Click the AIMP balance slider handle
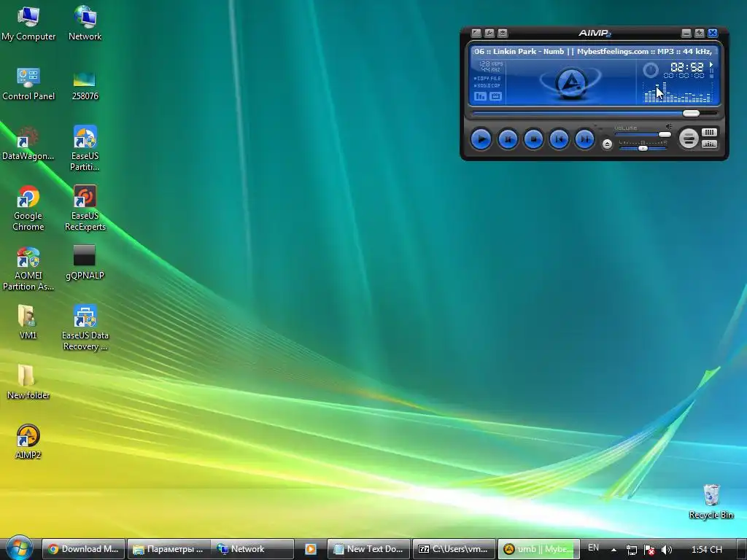This screenshot has width=747, height=560. [643, 149]
